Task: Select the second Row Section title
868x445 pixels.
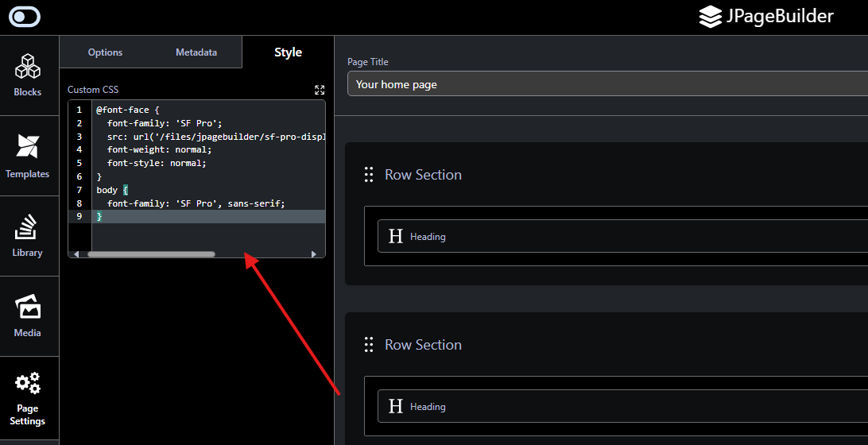Action: (423, 344)
